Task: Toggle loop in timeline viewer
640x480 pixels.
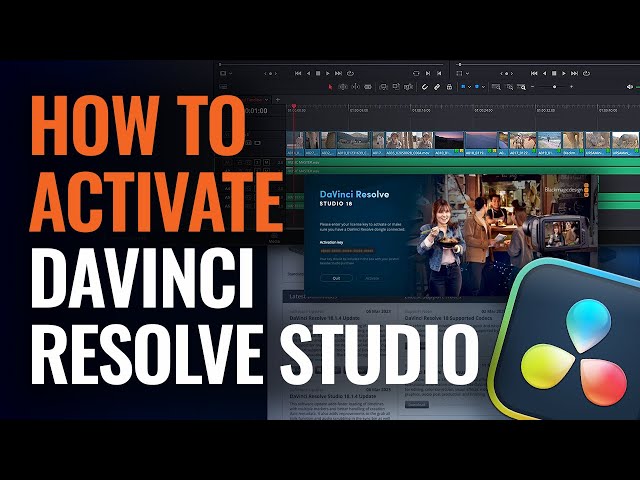Action: (x=586, y=73)
